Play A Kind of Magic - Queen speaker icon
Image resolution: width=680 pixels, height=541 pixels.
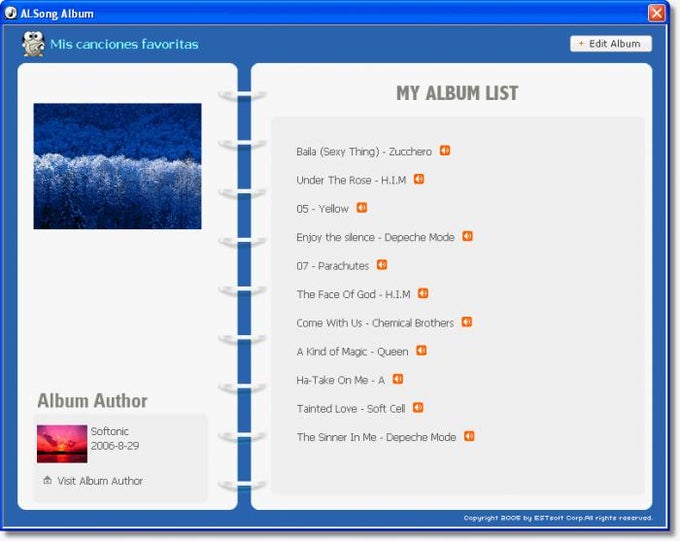pos(421,351)
